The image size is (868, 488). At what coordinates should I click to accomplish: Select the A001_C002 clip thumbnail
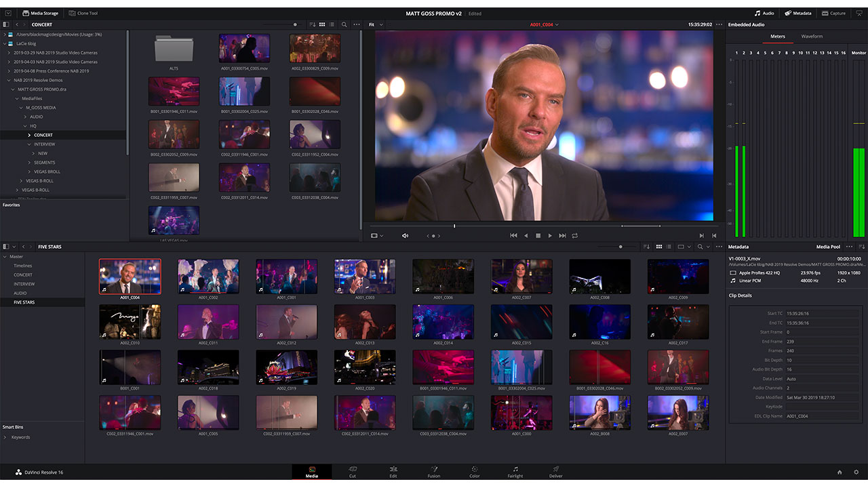coord(208,277)
